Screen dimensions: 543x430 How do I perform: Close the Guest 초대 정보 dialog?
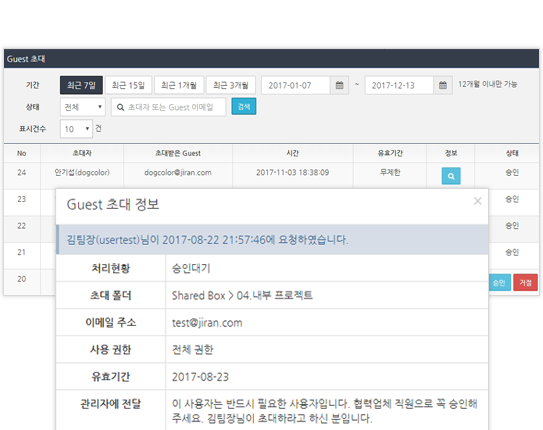point(478,201)
